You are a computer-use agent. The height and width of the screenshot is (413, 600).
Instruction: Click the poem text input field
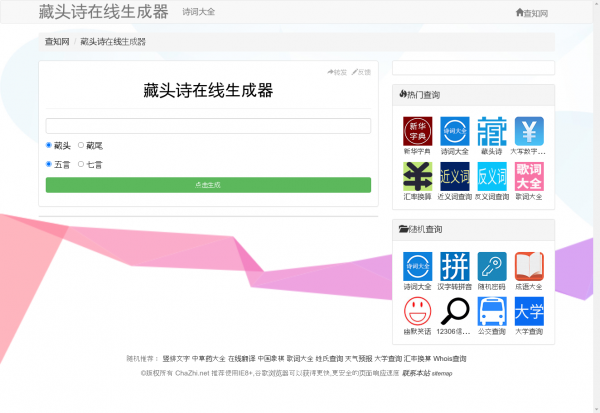[208, 126]
